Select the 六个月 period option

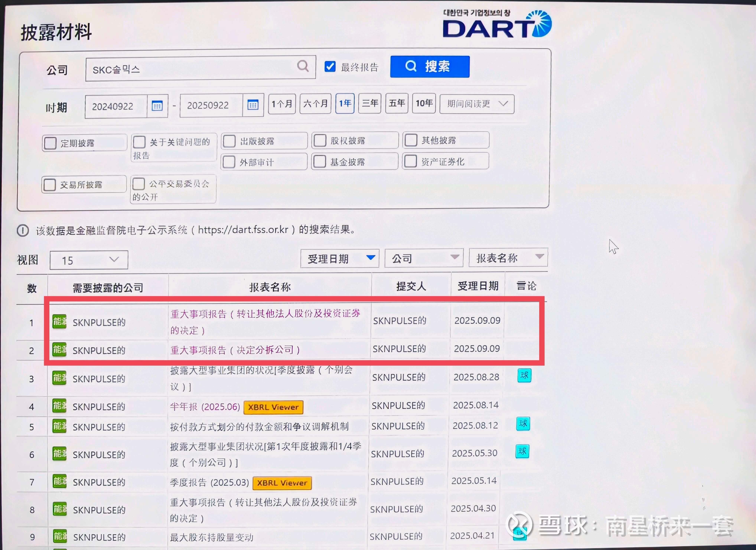tap(315, 104)
